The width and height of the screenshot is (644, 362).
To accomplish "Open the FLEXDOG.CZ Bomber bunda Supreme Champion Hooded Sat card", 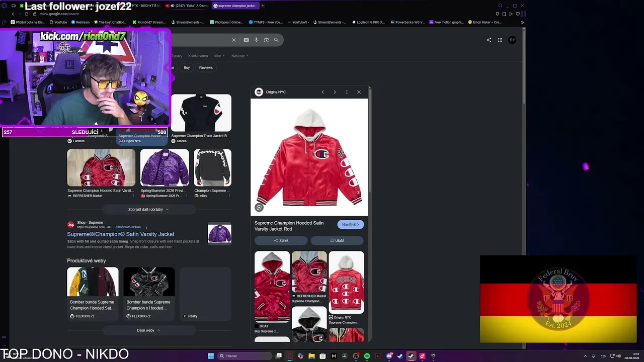I will click(93, 294).
